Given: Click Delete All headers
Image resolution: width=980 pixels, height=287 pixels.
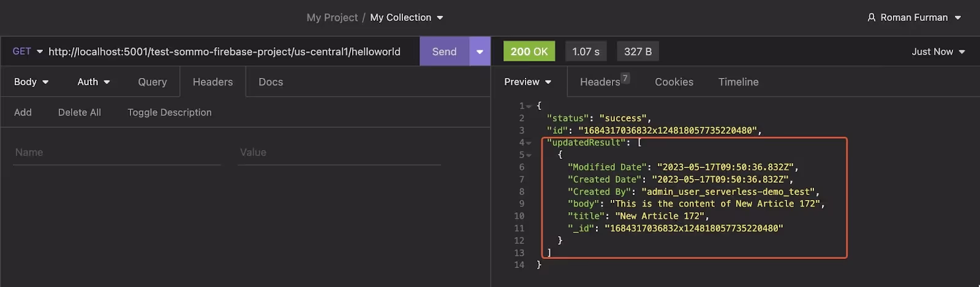Looking at the screenshot, I should click(80, 112).
